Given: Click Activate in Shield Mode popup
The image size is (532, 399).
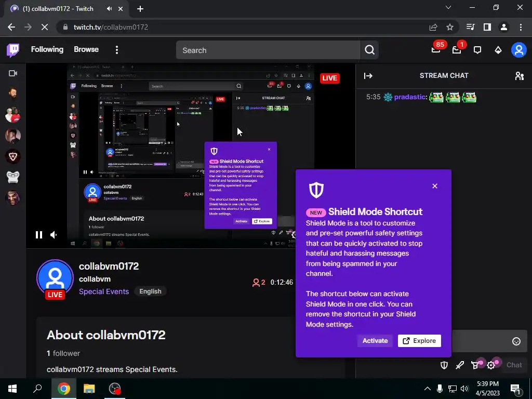Looking at the screenshot, I should [x=375, y=341].
